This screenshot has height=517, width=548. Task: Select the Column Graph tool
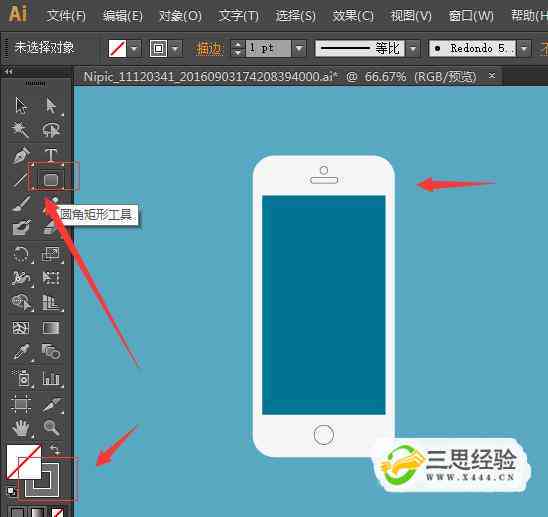pos(51,378)
